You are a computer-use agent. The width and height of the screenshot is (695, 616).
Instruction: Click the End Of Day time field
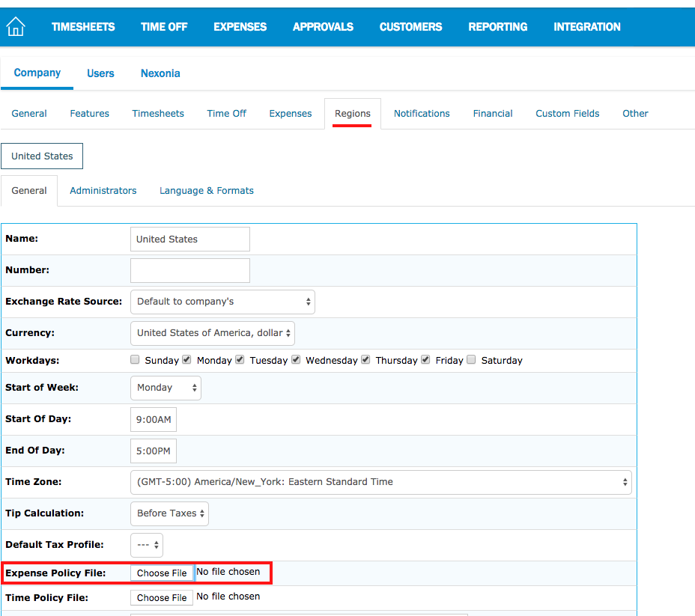(154, 451)
